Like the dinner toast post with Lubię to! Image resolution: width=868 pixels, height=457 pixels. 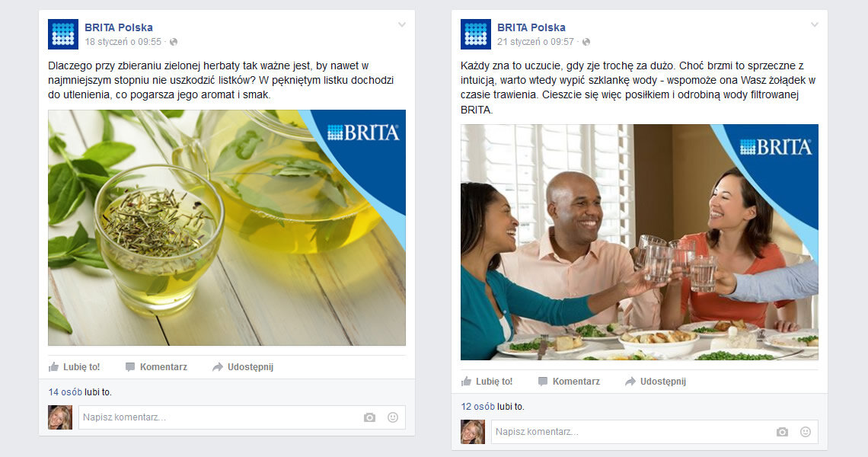point(487,381)
